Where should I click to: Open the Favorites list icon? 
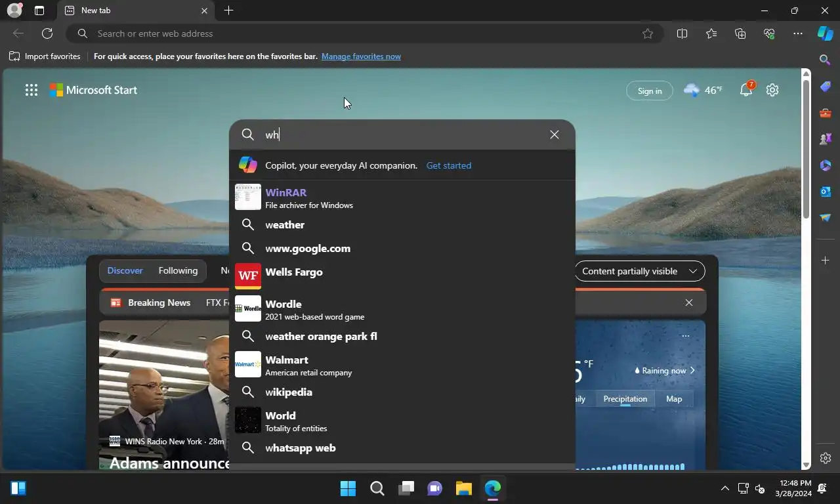711,33
